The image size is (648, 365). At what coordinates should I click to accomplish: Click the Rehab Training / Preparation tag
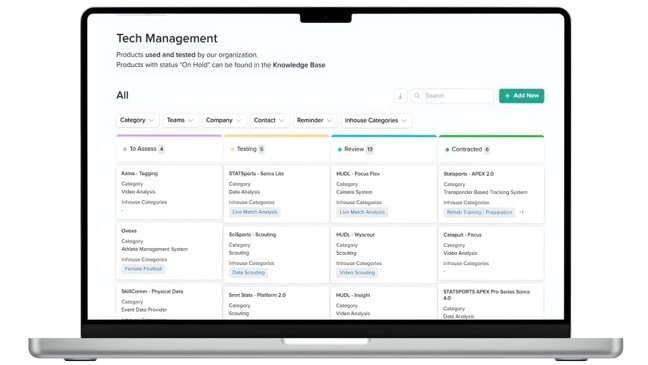(479, 212)
